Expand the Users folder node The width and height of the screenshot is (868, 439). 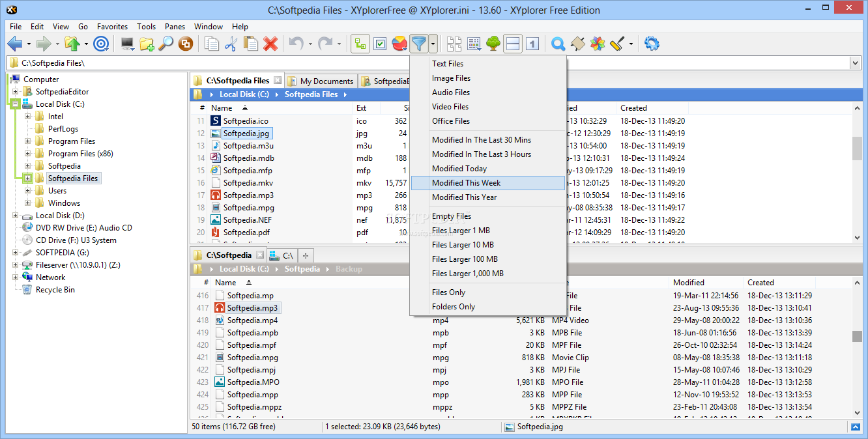pyautogui.click(x=28, y=191)
